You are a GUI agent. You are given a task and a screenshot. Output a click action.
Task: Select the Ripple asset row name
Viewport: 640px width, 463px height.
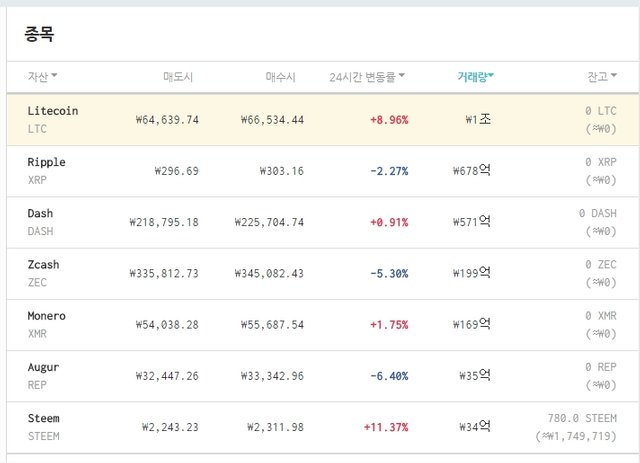click(x=47, y=162)
